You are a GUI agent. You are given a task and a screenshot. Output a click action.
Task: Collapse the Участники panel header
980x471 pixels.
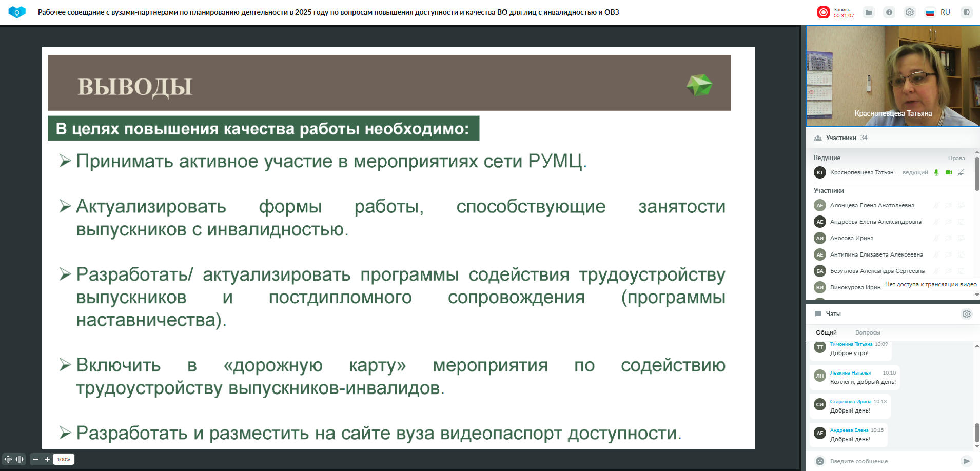[x=840, y=138]
